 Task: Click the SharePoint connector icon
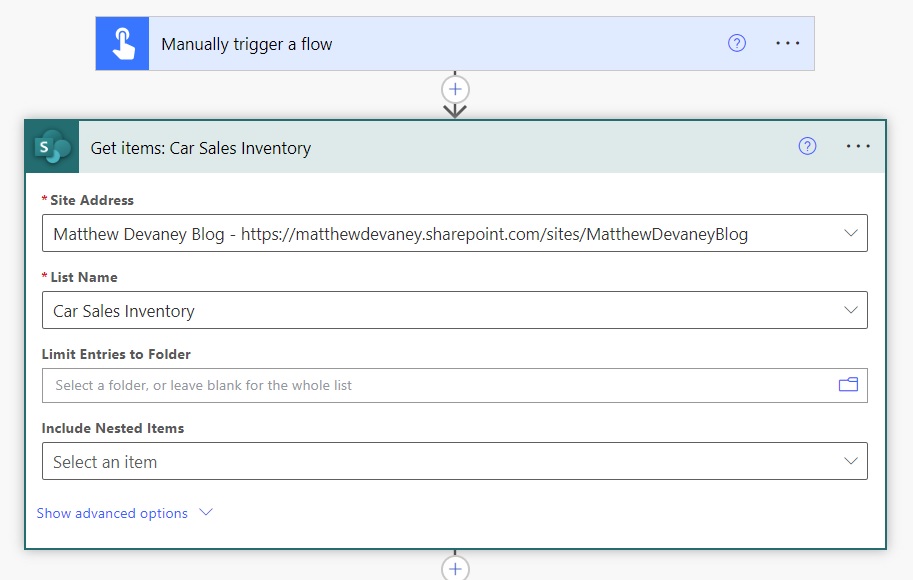click(52, 147)
